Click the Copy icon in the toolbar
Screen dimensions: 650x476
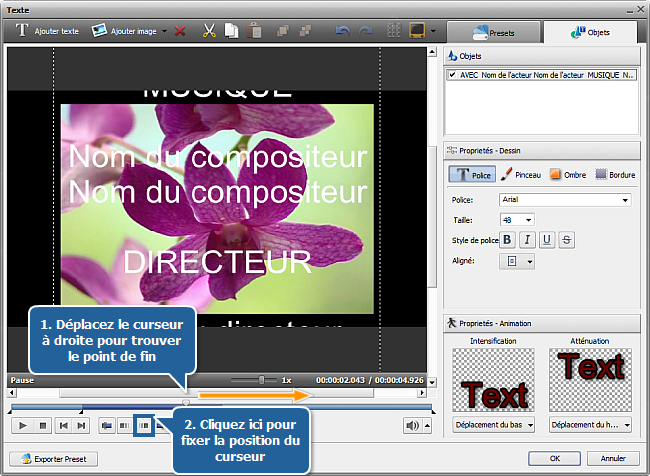click(231, 31)
